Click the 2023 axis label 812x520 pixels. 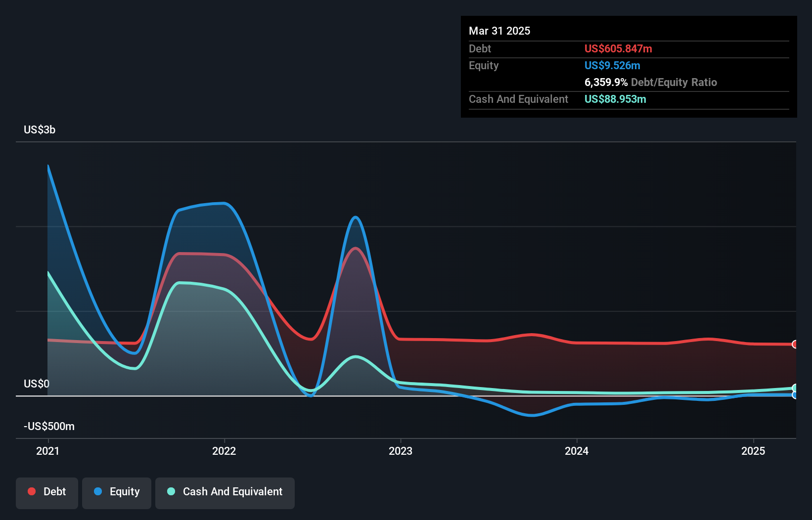(x=401, y=451)
